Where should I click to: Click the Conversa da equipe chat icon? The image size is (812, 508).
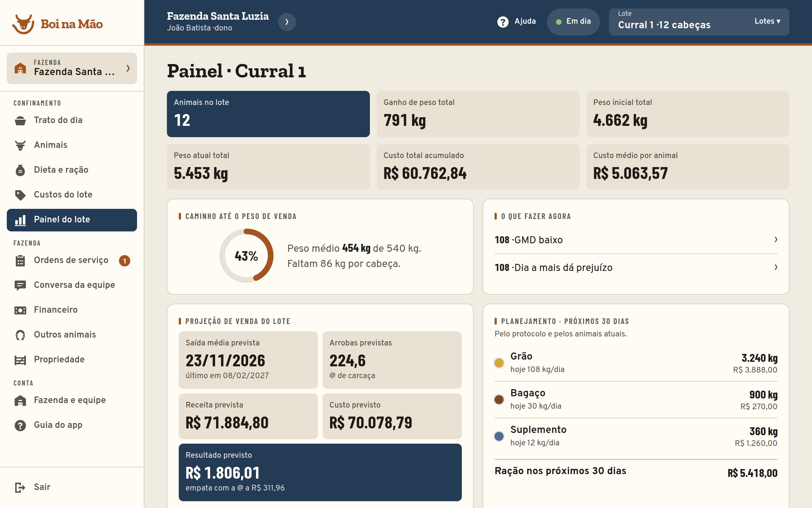(x=20, y=286)
